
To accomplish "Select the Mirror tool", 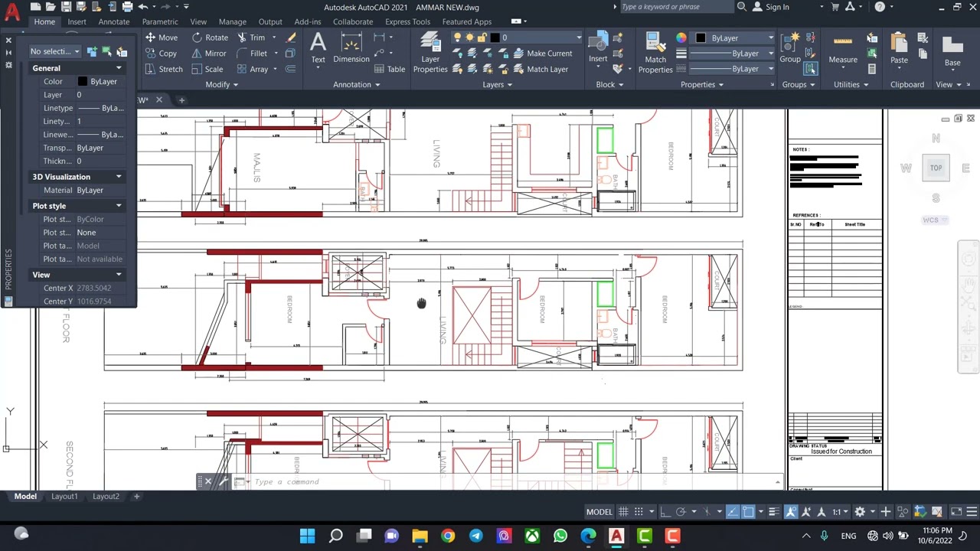I will tap(209, 54).
